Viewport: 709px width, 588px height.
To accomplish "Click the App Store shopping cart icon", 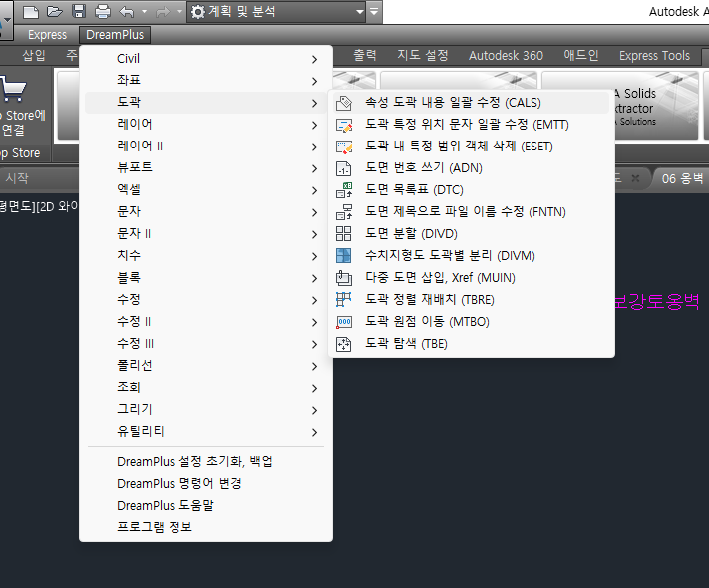I will (x=13, y=89).
